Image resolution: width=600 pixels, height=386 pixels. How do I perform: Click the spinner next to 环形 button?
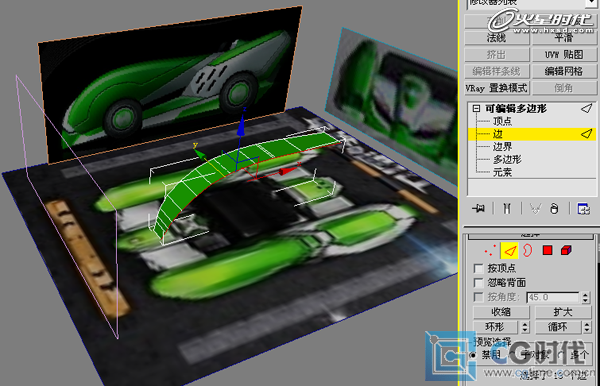click(525, 327)
